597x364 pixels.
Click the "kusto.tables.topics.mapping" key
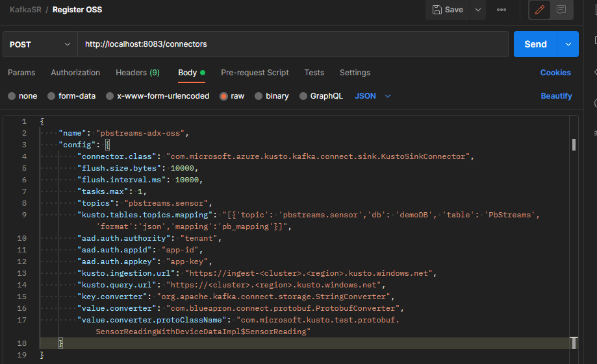click(145, 215)
